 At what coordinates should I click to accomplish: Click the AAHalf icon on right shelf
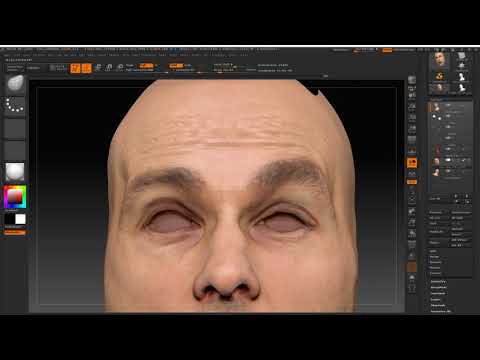pos(412,129)
